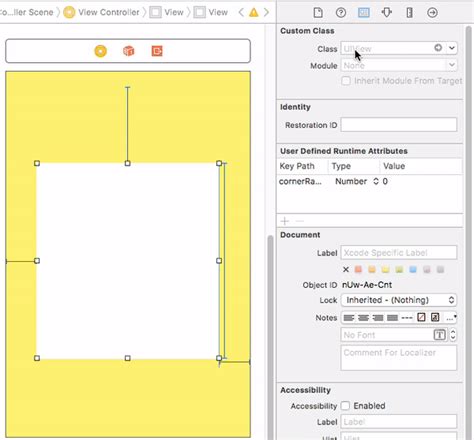Viewport: 474px width, 440px height.
Task: Choose the blue label color swatch
Action: (413, 269)
